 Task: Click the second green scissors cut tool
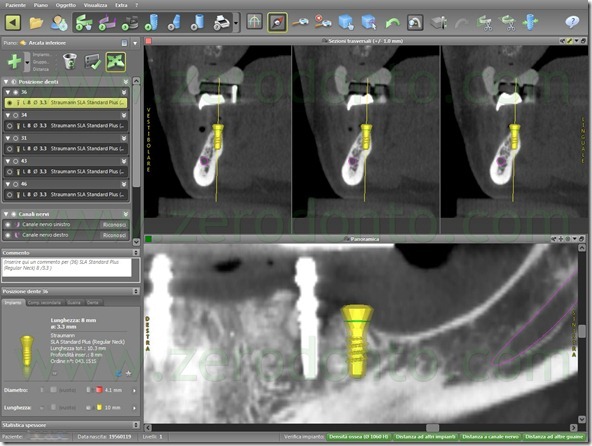click(x=507, y=23)
